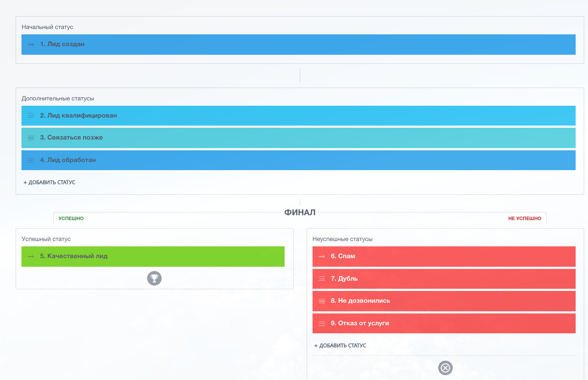Click the 4. Лид обработан status label

(68, 160)
